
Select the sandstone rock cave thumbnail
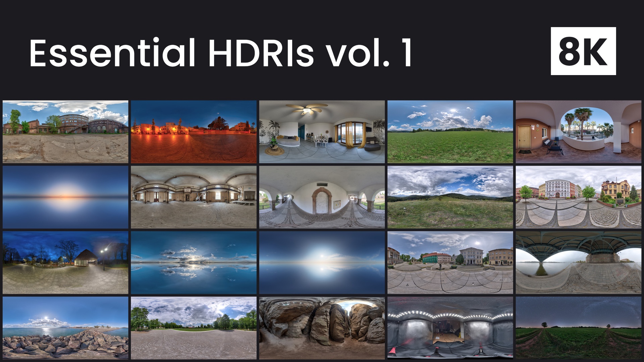[x=322, y=328]
